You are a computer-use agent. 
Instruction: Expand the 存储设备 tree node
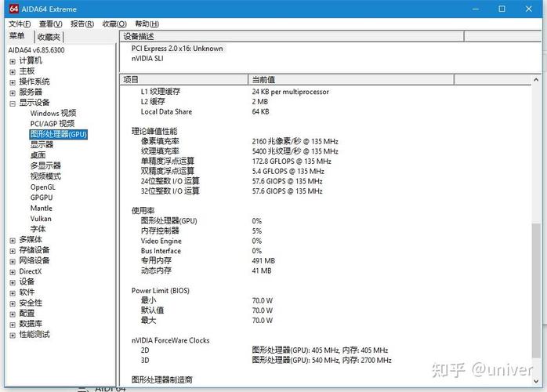tap(13, 251)
